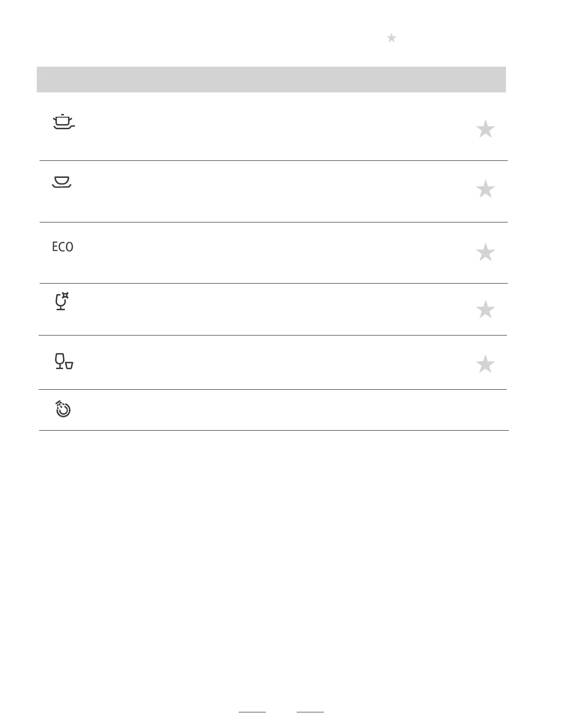Select the pot-on-plate intensive program icon
This screenshot has width=563, height=728.
tap(64, 122)
